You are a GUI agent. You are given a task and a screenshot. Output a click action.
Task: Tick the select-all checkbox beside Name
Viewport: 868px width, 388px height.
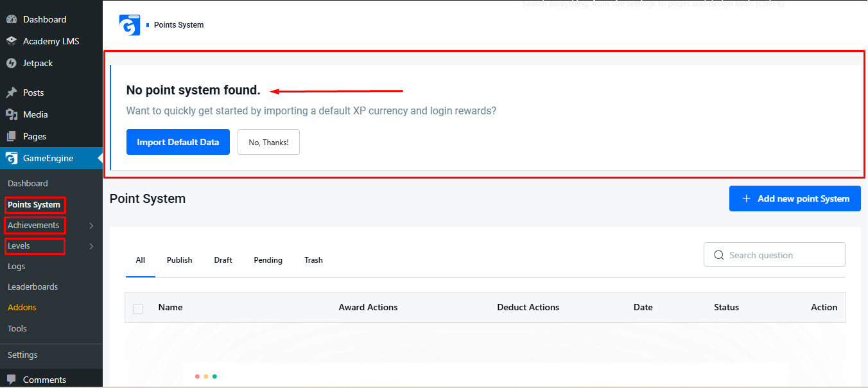click(138, 309)
